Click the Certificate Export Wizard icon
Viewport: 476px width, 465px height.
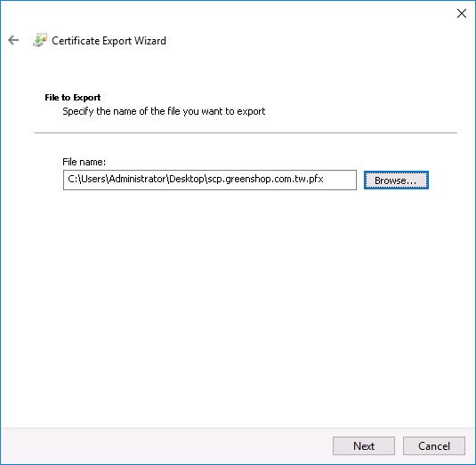pyautogui.click(x=40, y=40)
